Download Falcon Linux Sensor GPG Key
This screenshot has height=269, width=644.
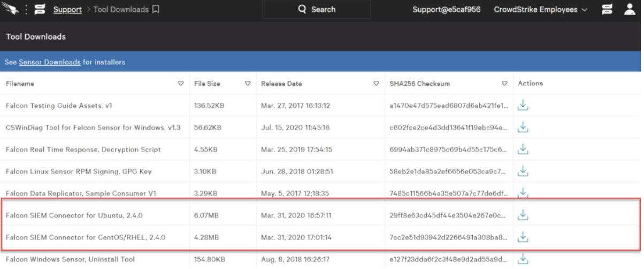[x=523, y=171]
